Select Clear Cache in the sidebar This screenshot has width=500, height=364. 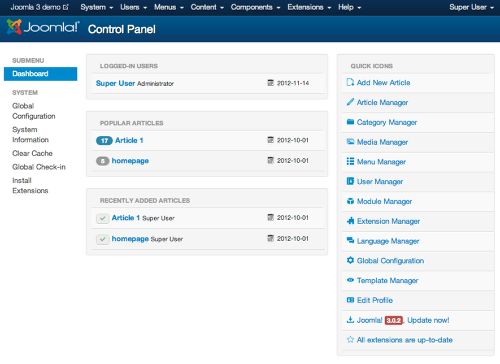(32, 153)
